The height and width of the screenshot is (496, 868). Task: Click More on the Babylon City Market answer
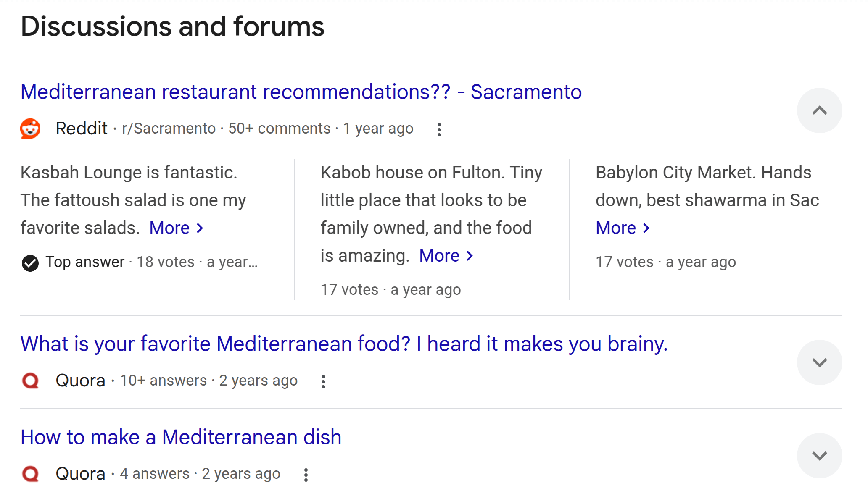click(x=616, y=228)
